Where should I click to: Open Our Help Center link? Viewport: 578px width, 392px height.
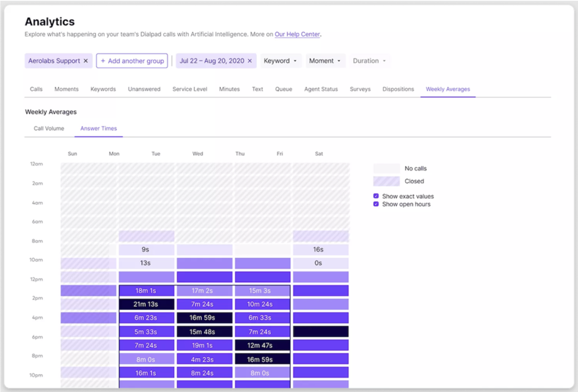click(x=297, y=34)
